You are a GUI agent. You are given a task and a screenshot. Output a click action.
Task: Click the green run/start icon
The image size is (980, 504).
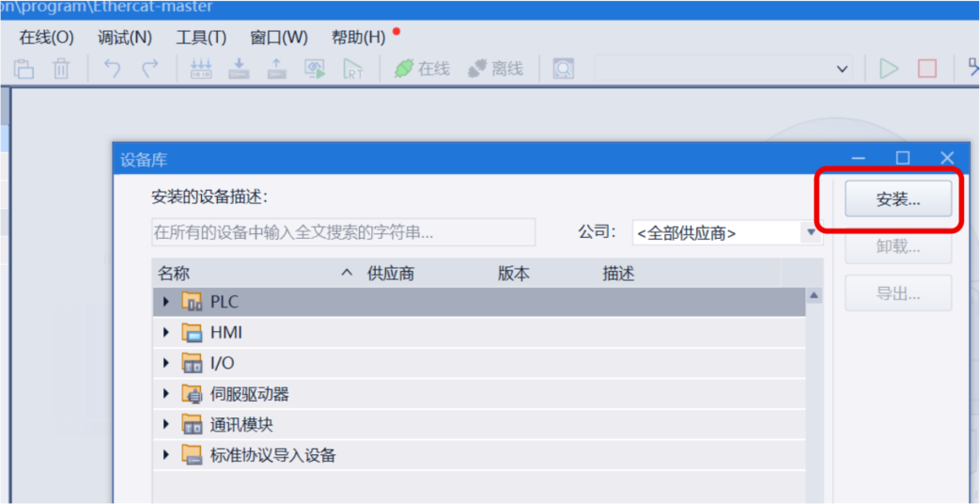coord(888,69)
